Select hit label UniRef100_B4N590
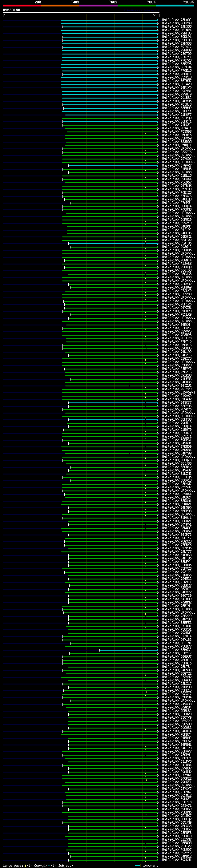This screenshot has height=868, width=197. [176, 508]
